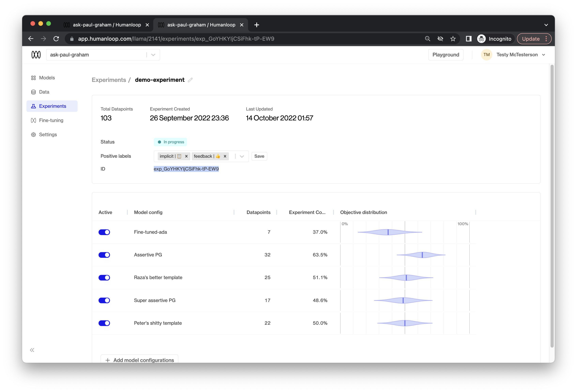The height and width of the screenshot is (392, 577).
Task: Click the Assertive PG model config name
Action: pyautogui.click(x=148, y=255)
